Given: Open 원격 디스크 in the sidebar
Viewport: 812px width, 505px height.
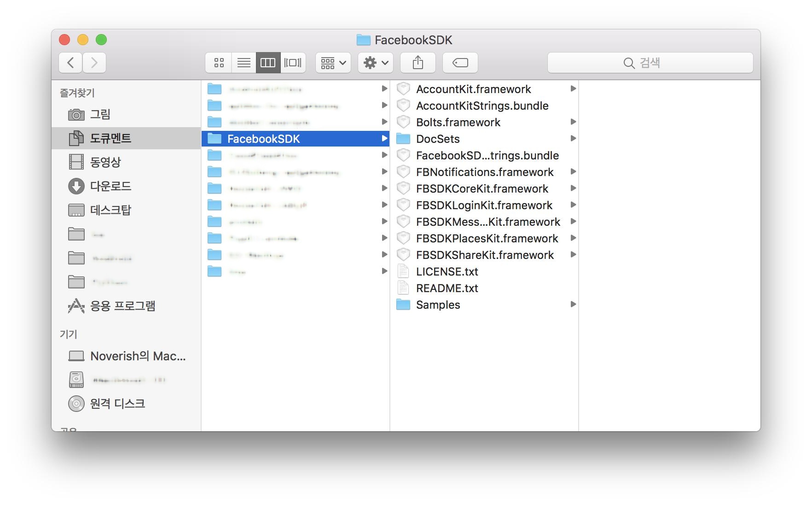Looking at the screenshot, I should pos(117,404).
